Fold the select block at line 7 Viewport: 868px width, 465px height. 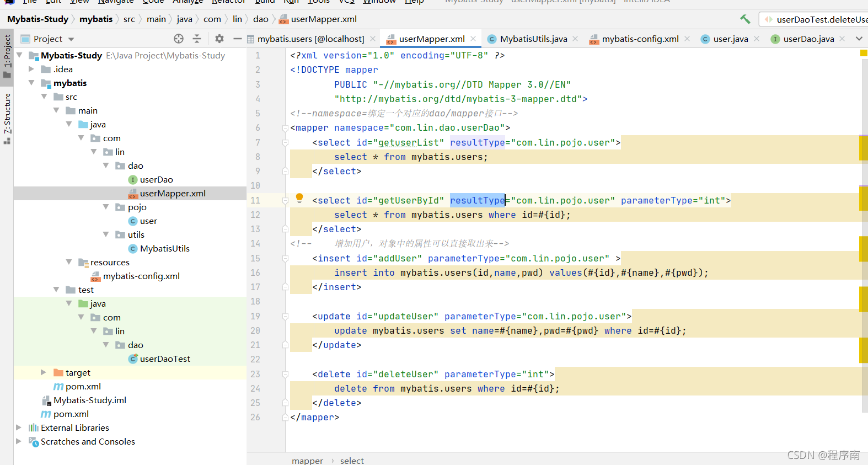pos(285,142)
